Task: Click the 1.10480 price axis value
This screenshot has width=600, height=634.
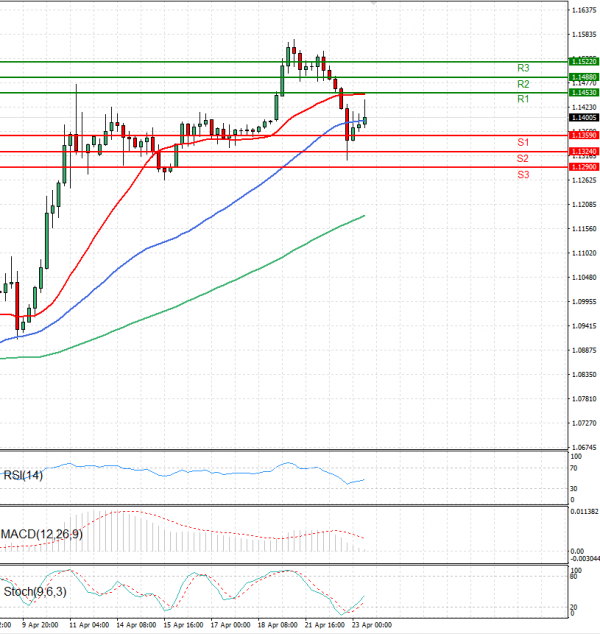Action: pyautogui.click(x=584, y=277)
